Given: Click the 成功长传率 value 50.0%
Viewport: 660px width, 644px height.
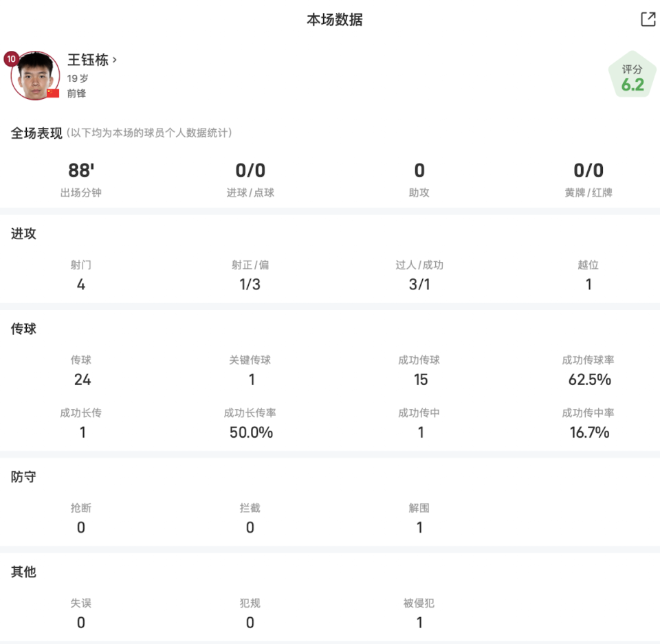Looking at the screenshot, I should pos(250,432).
